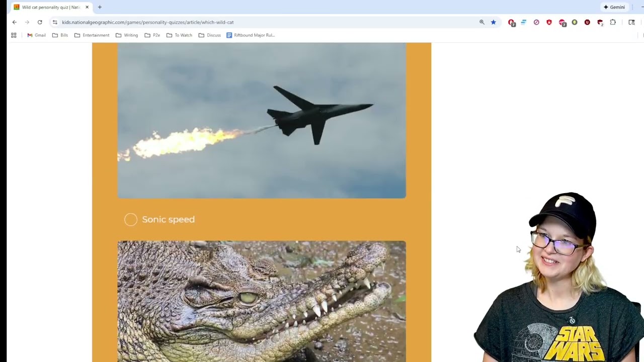Open the red shield extension

point(549,22)
